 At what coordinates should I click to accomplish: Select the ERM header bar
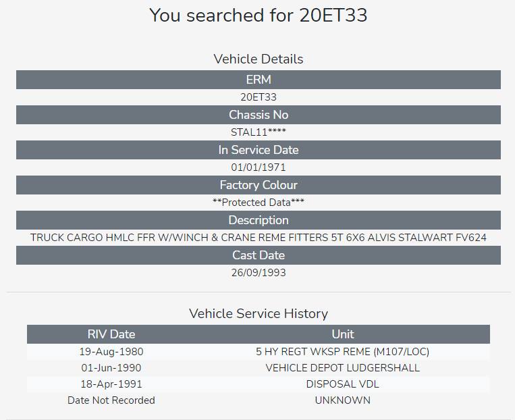click(258, 80)
